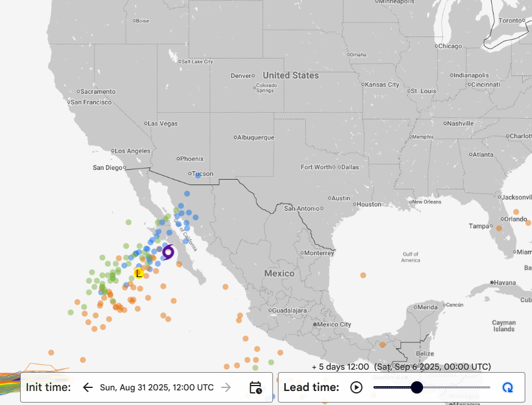Click the lead time slider handle

[x=417, y=387]
